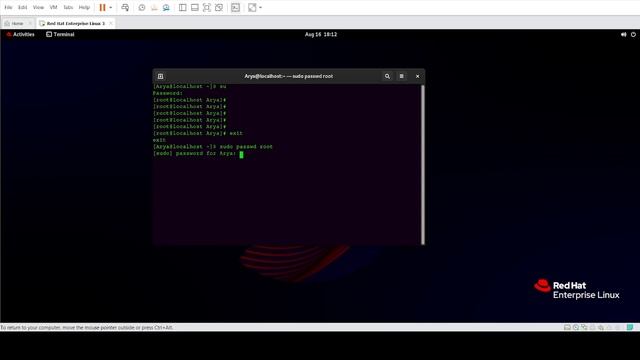Show the console view icon
Viewport: 640px width, 360px height.
pyautogui.click(x=236, y=7)
